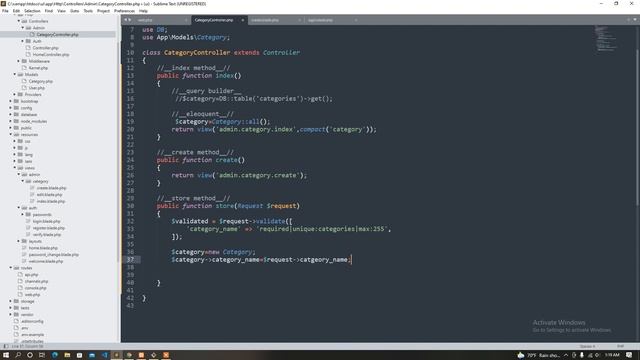
Task: Open Windows taskbar search
Action: (18, 355)
